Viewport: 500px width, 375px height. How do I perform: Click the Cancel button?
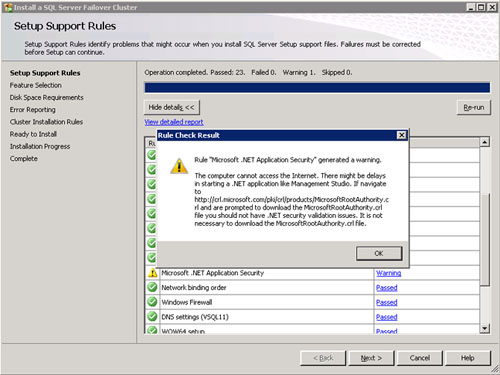point(420,358)
